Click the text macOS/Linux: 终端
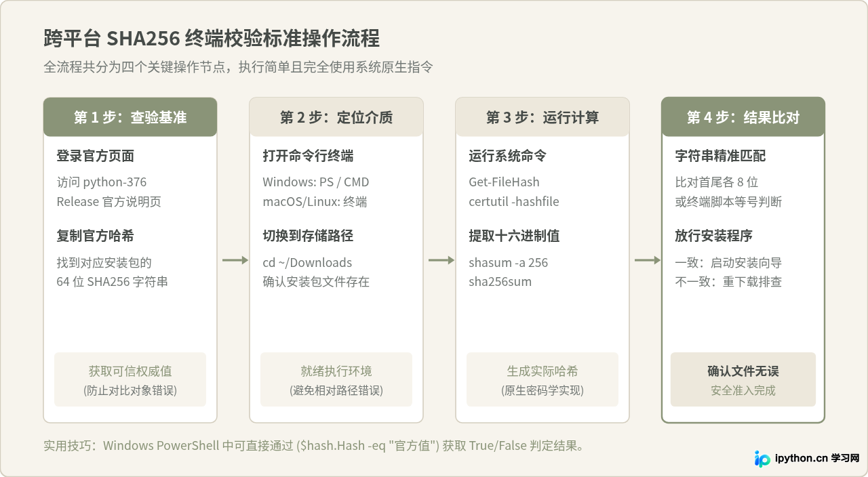 click(315, 201)
